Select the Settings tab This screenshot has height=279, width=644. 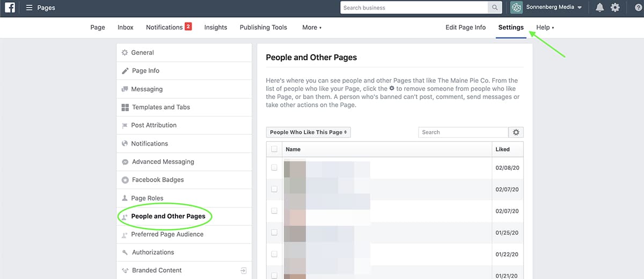511,27
